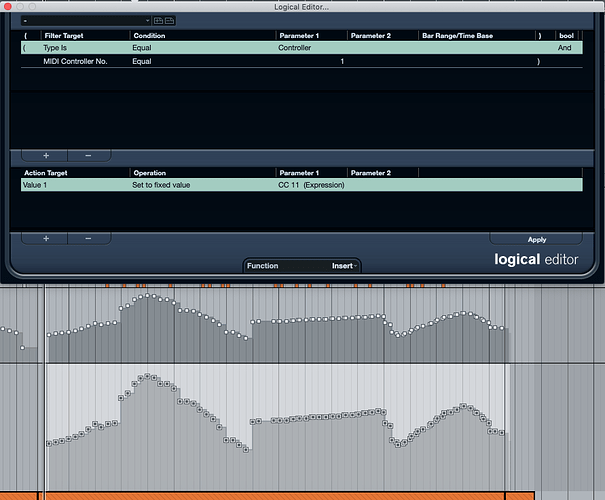Select the 'Type Is' filter target cell

55,48
